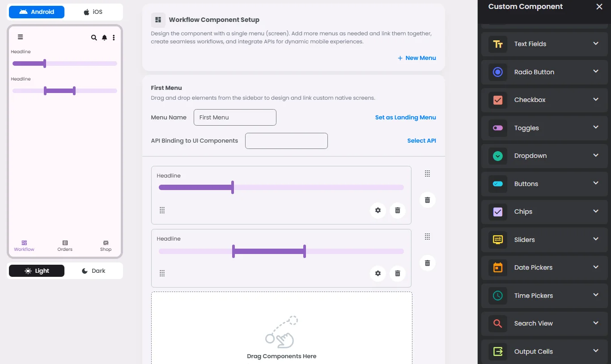Screen dimensions: 611x364
Task: Expand the Toggles component section
Action: [595, 127]
